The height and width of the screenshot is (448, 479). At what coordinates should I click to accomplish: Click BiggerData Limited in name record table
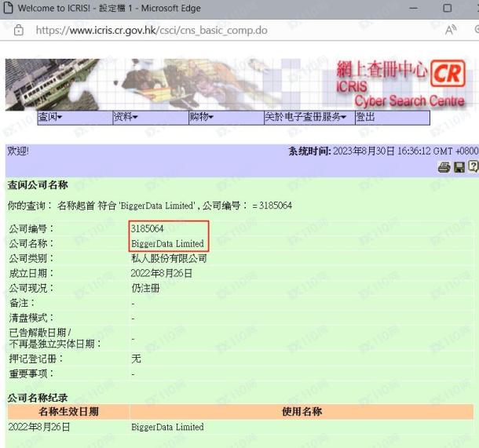(167, 427)
